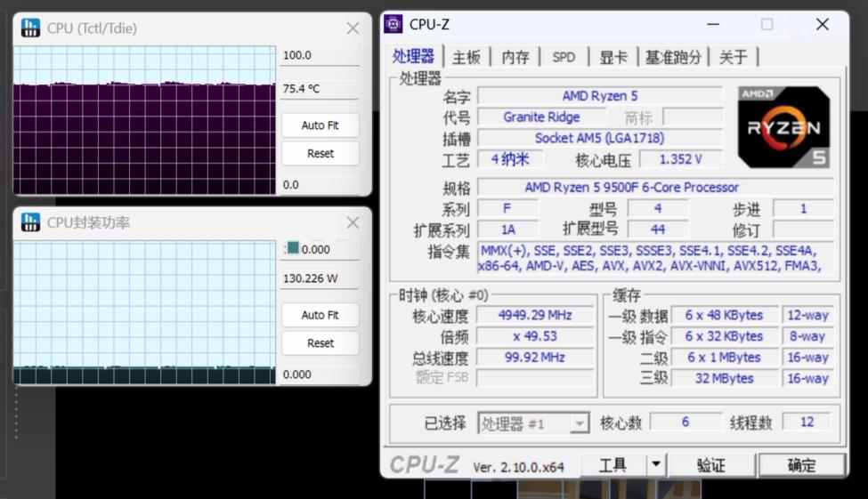Open the 显卡 tab
Viewport: 868px width, 499px height.
click(612, 57)
